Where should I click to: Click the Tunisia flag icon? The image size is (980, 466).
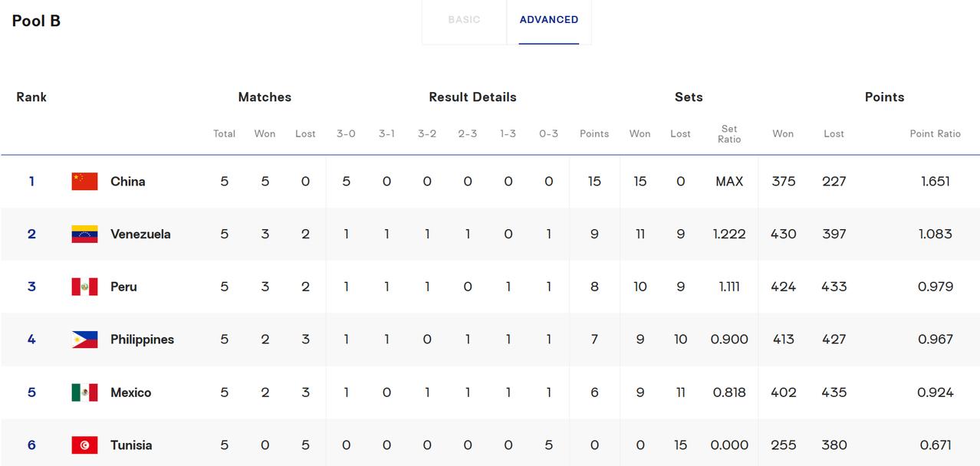coord(84,445)
